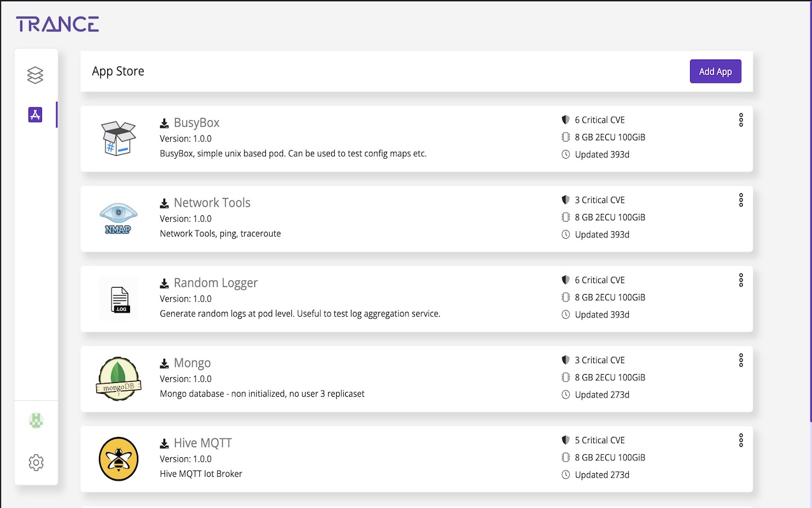Click the Hive MQTT bee logo
The image size is (812, 508).
(x=119, y=459)
